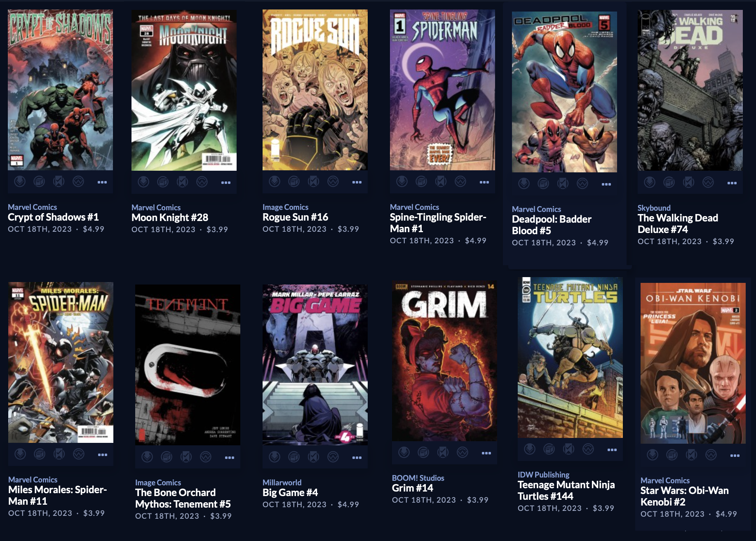Open the Rogue Sun #16 cover image
Viewport: 756px width, 541px height.
315,90
